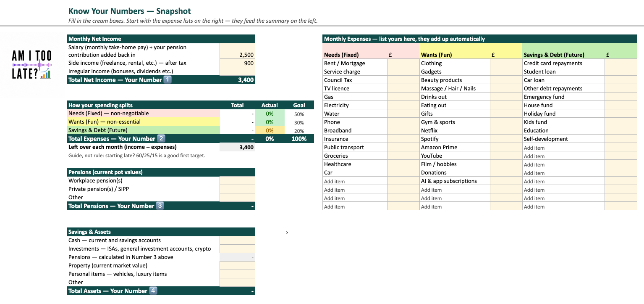This screenshot has width=644, height=304.
Task: Click the Property current market value input cell
Action: [x=237, y=266]
